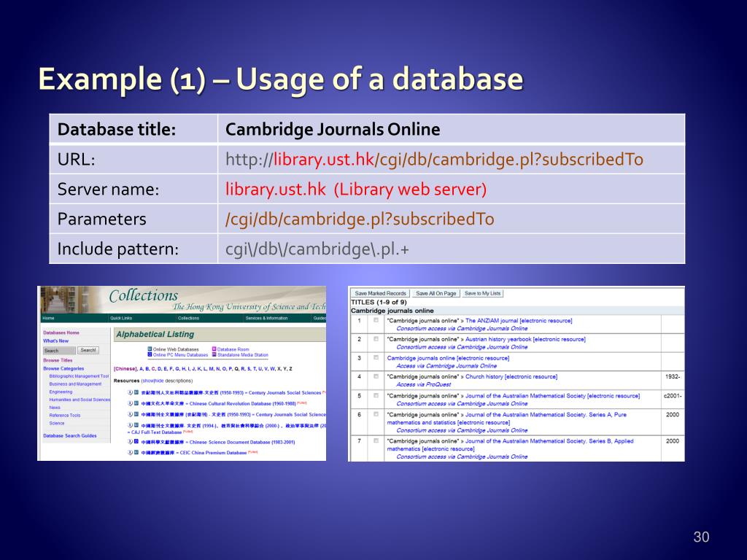Click the [Chinese] alphabetical index link
Image resolution: width=747 pixels, height=560 pixels.
point(125,369)
